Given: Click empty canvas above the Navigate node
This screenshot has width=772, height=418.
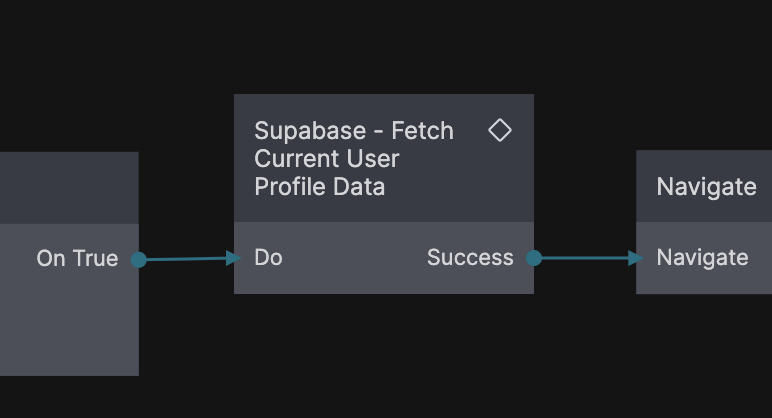Looking at the screenshot, I should 705,80.
